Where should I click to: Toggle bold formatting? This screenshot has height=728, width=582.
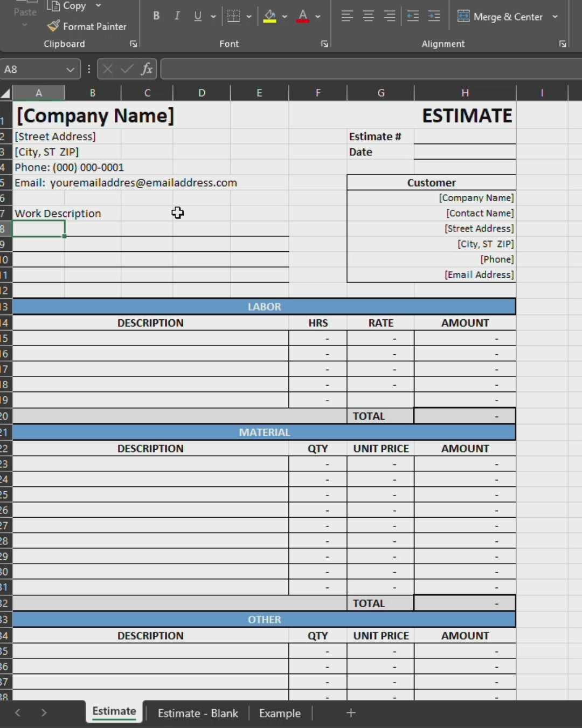click(x=156, y=16)
